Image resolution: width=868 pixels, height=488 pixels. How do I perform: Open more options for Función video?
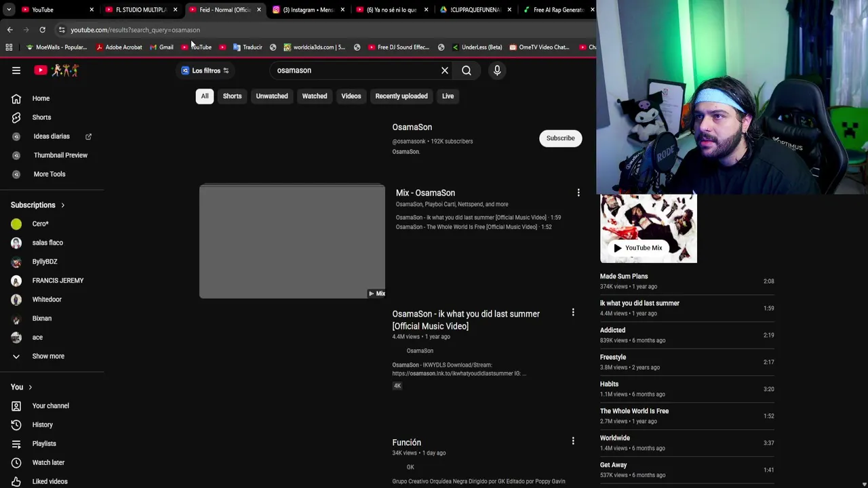(573, 441)
